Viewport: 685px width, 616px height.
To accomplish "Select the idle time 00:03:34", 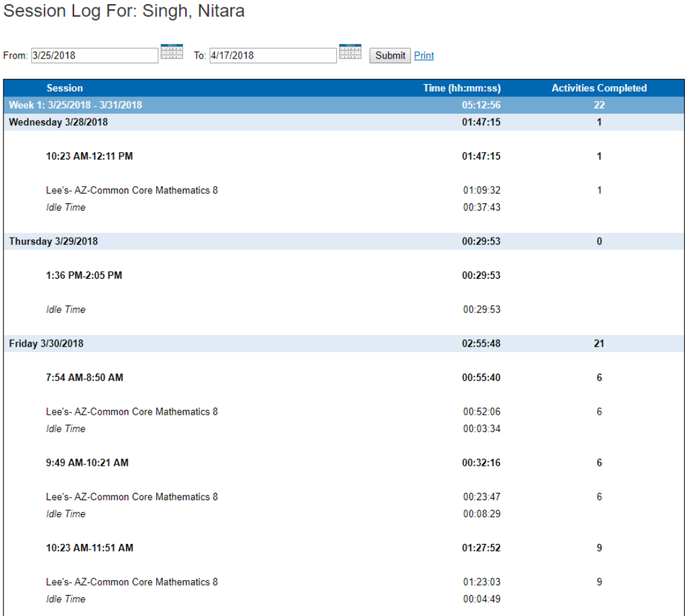I will pyautogui.click(x=482, y=428).
